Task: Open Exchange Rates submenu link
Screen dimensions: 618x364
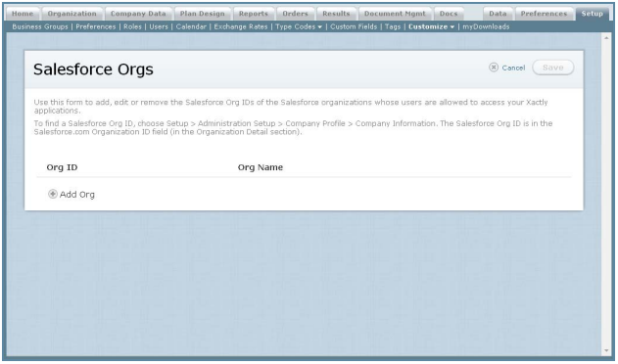Action: pos(241,26)
